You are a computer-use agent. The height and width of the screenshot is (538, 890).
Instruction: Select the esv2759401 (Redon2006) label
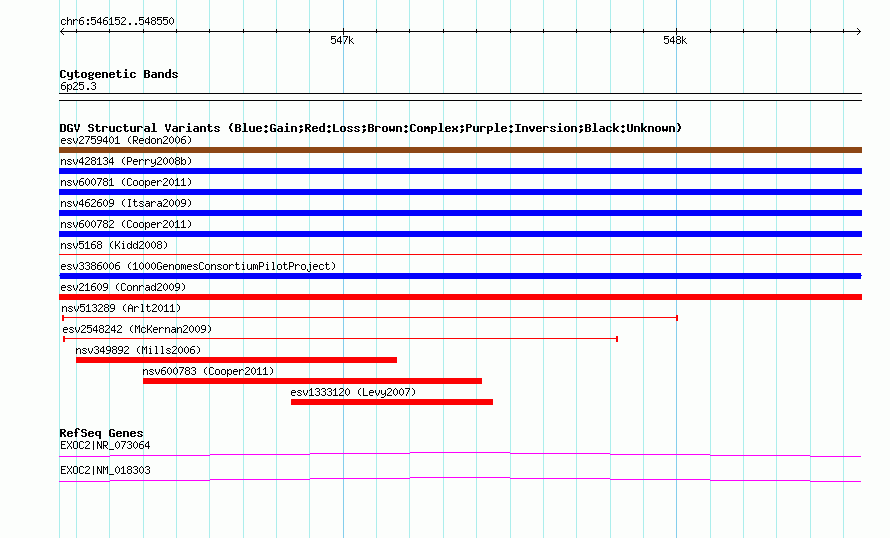[126, 140]
